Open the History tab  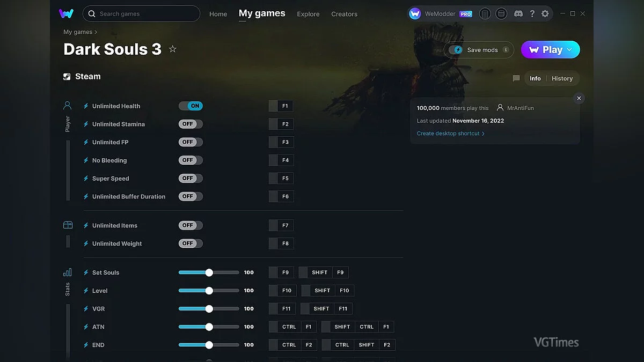tap(562, 78)
